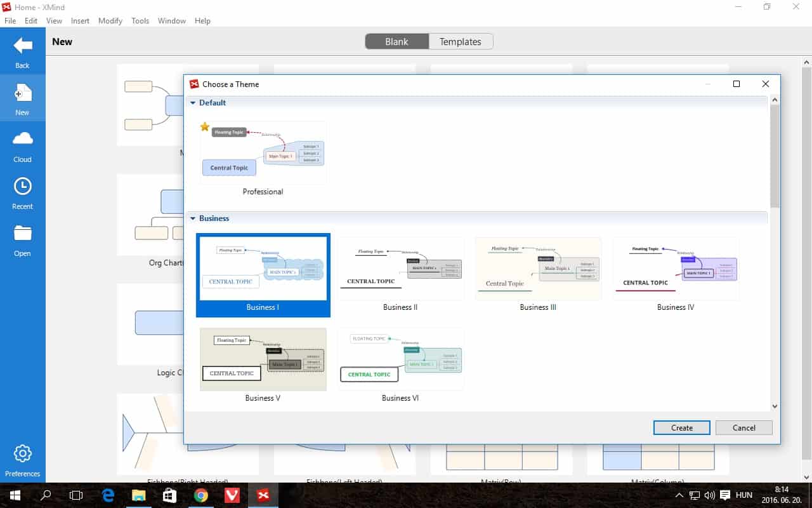Open File Explorer from taskbar
The width and height of the screenshot is (812, 508).
[139, 495]
